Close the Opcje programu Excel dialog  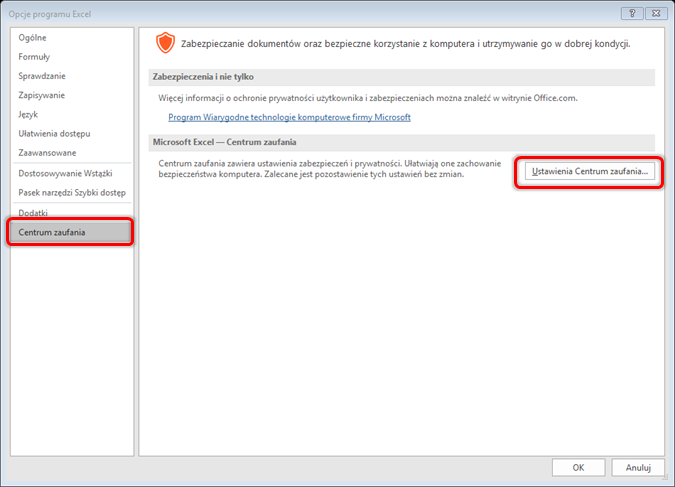click(x=656, y=13)
